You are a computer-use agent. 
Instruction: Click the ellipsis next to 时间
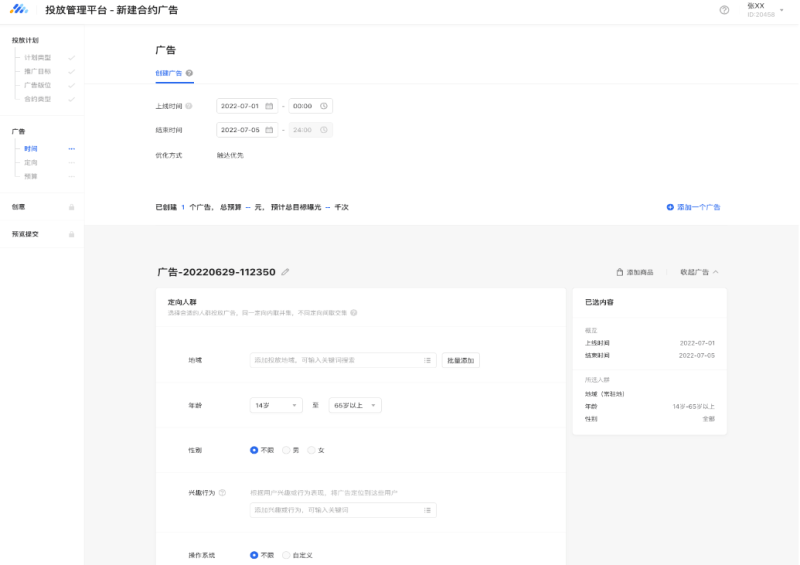71,149
